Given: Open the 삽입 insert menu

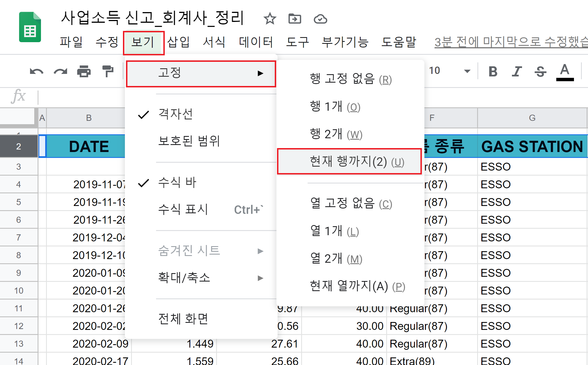Looking at the screenshot, I should (178, 42).
